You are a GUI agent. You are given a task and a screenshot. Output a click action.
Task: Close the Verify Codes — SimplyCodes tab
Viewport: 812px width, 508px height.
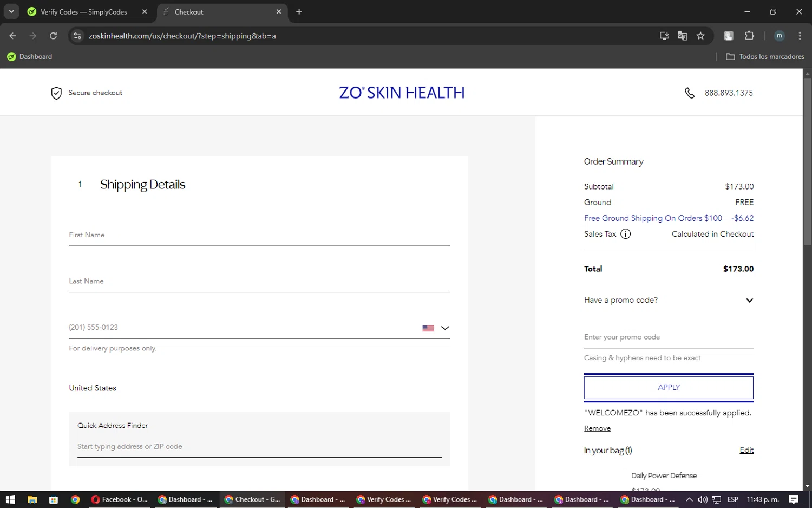pyautogui.click(x=145, y=11)
